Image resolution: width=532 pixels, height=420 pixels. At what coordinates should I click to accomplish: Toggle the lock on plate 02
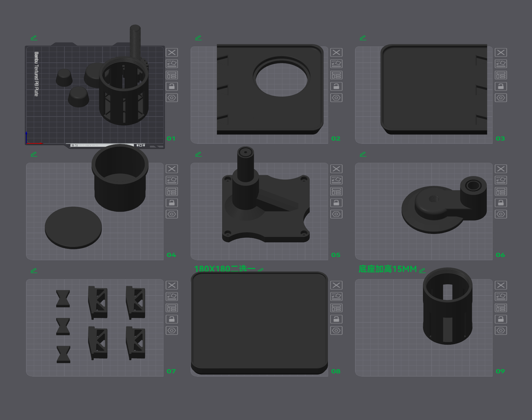tap(336, 86)
